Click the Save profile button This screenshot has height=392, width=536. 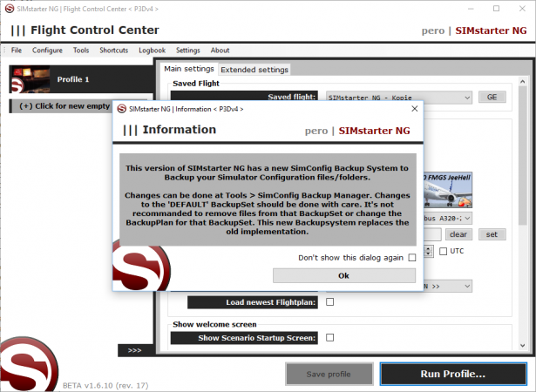329,375
